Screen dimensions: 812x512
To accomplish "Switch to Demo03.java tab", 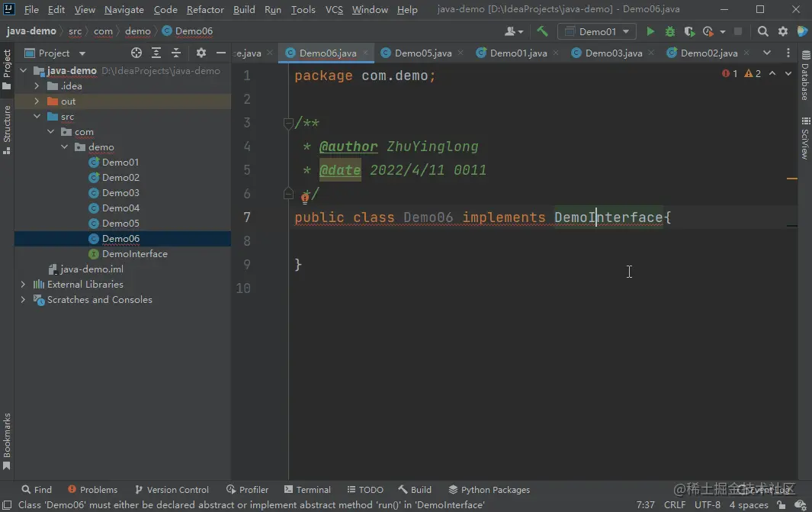I will tap(613, 53).
